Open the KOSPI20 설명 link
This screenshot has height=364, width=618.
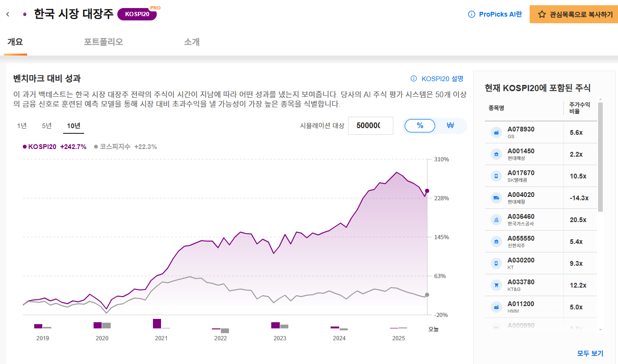[x=442, y=79]
